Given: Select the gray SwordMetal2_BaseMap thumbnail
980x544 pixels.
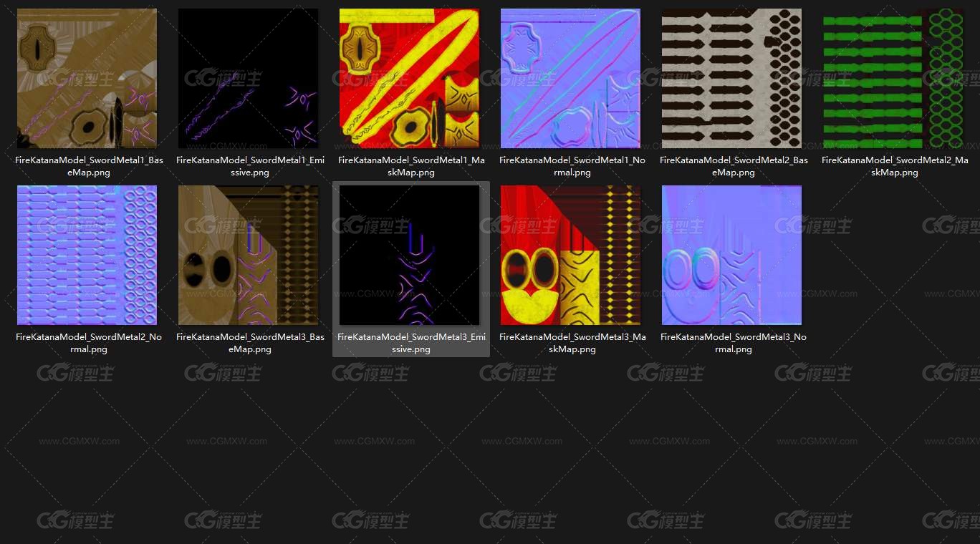Looking at the screenshot, I should coord(732,79).
